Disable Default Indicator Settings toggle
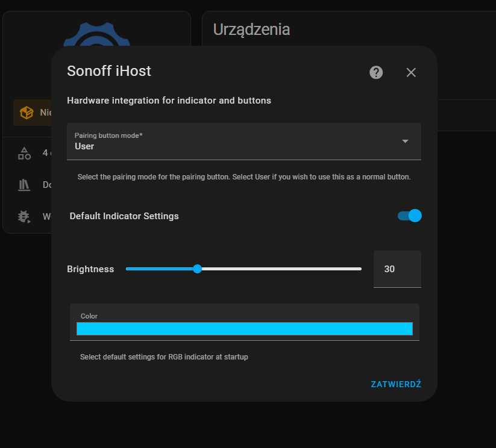 410,216
